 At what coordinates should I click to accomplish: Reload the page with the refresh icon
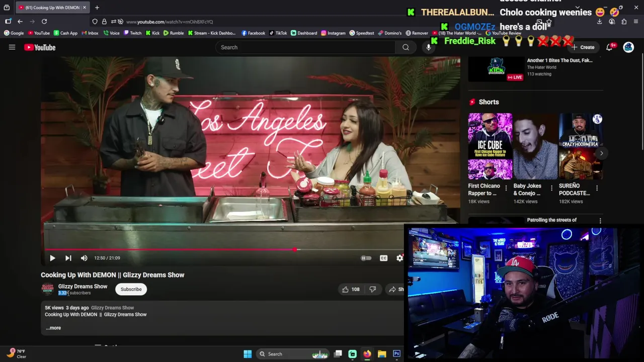point(44,22)
